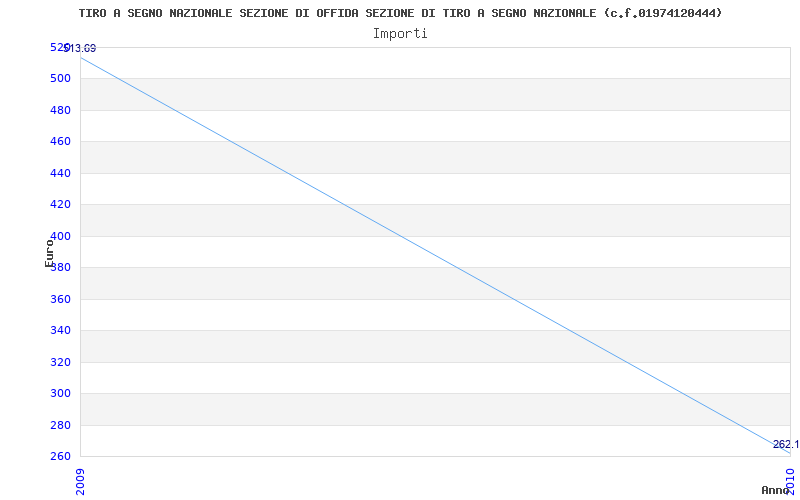800x500 pixels.
Task: Click the 260 y-axis tick label
Action: tap(59, 457)
